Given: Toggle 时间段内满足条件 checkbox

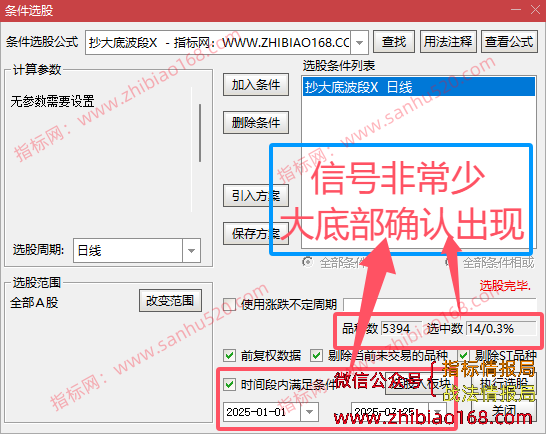Looking at the screenshot, I should tap(229, 385).
